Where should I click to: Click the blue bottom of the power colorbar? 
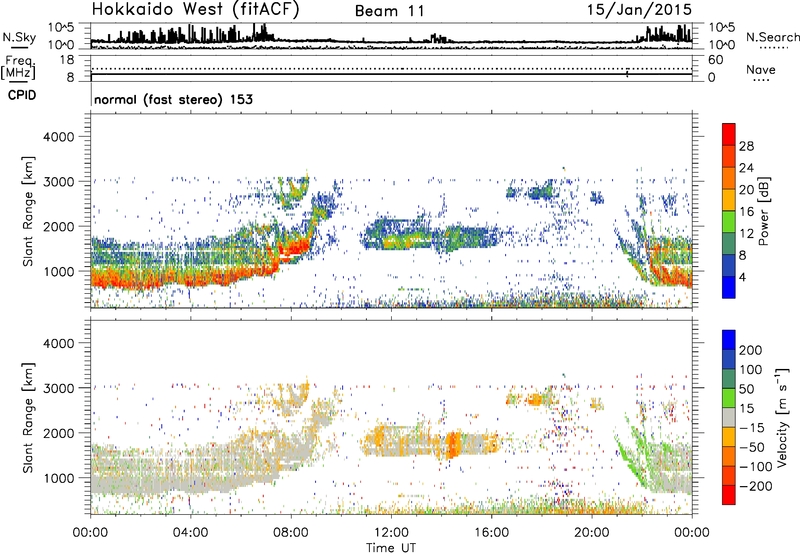[729, 287]
